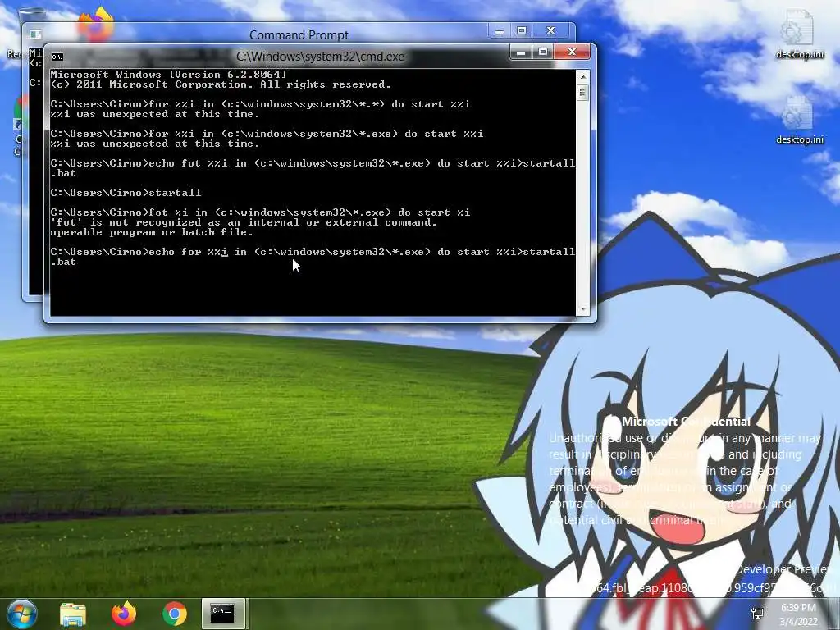This screenshot has height=630, width=840.
Task: Click the "(c) 2011 Microsoft Corporation" line
Action: [x=221, y=84]
